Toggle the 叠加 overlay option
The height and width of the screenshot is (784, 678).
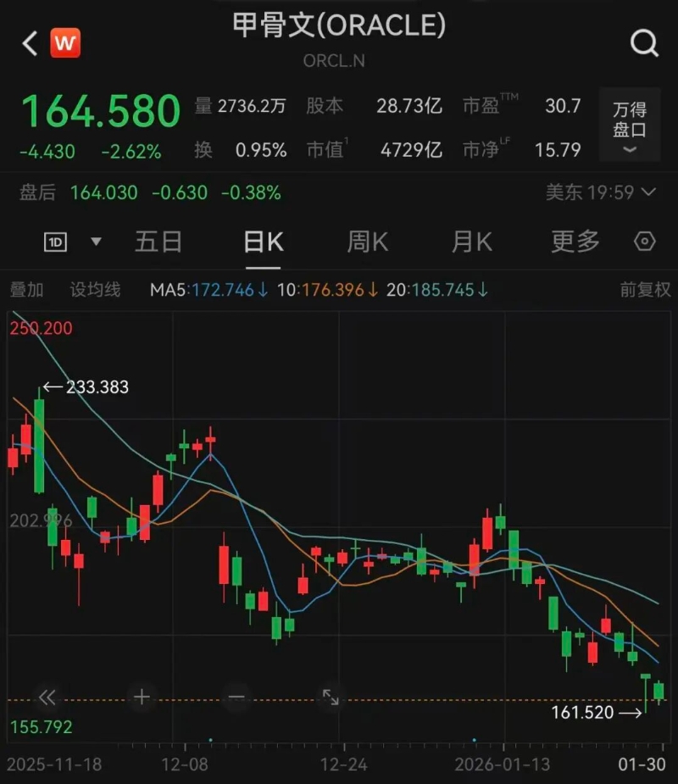27,290
